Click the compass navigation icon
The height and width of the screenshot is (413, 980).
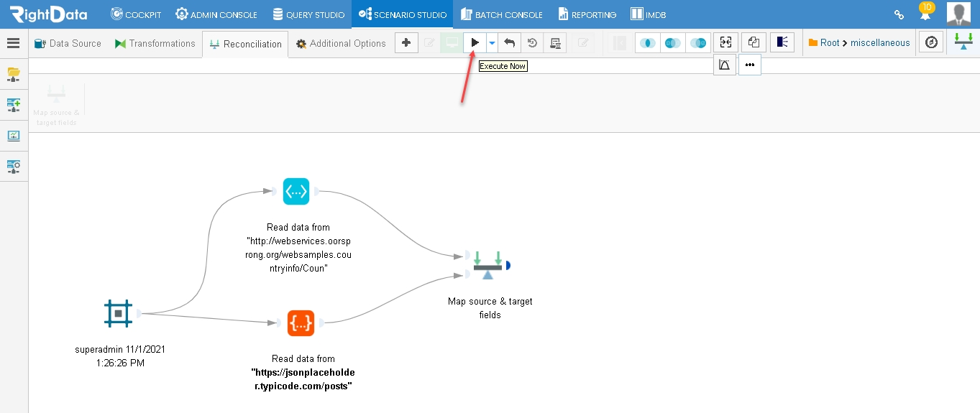pos(932,43)
